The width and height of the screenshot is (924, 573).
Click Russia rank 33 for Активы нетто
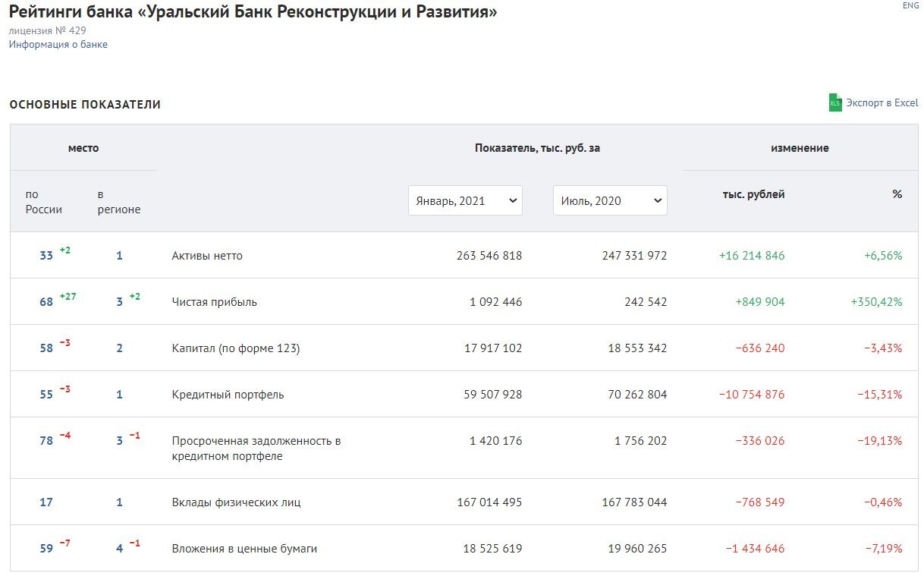[46, 256]
